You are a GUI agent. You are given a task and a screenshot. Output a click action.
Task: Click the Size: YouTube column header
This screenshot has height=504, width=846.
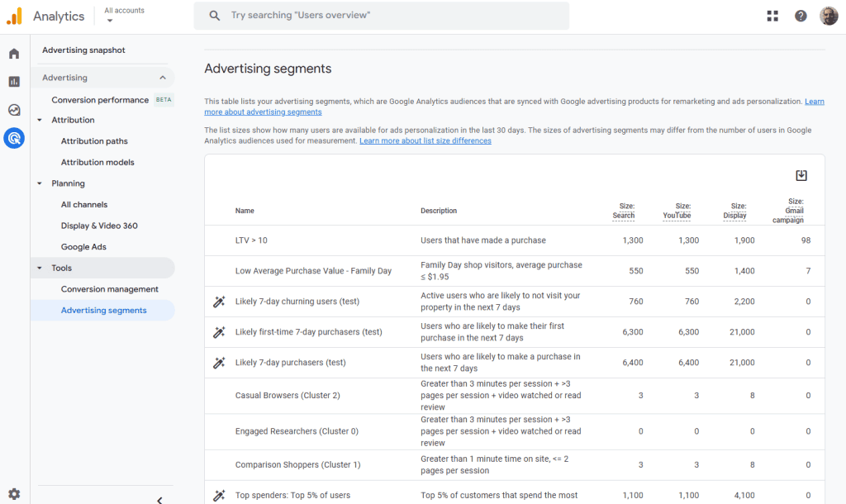[676, 211]
